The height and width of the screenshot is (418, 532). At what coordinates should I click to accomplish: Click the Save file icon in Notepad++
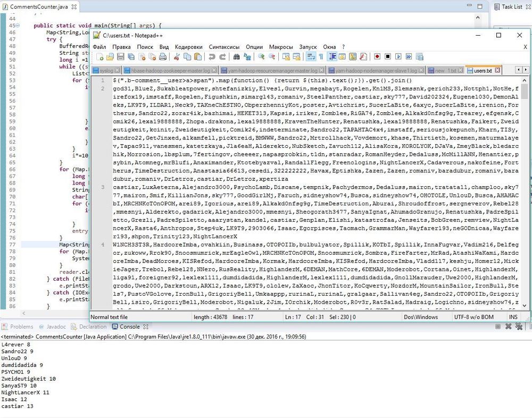pyautogui.click(x=121, y=56)
